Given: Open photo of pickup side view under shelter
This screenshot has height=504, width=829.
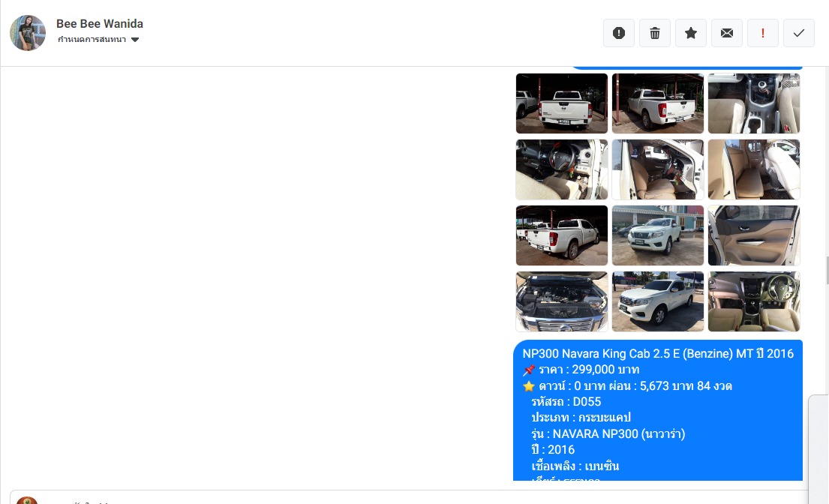Looking at the screenshot, I should 561,235.
